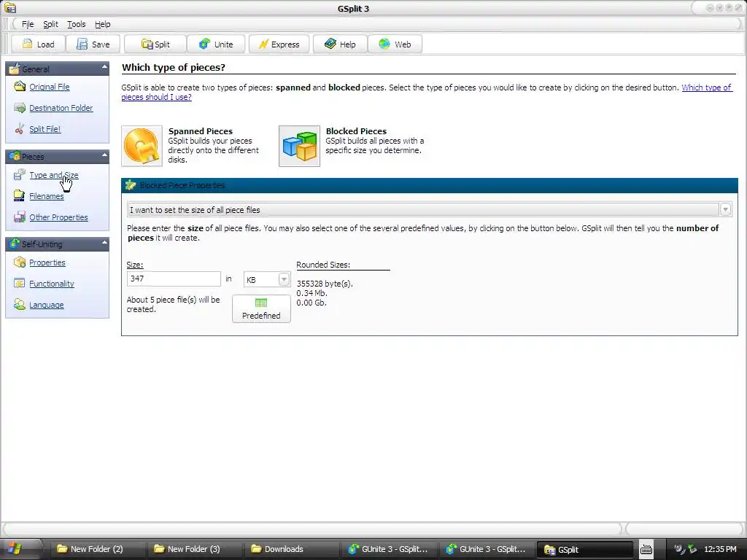Click the General panel header icon
This screenshot has height=560, width=747.
tap(15, 69)
